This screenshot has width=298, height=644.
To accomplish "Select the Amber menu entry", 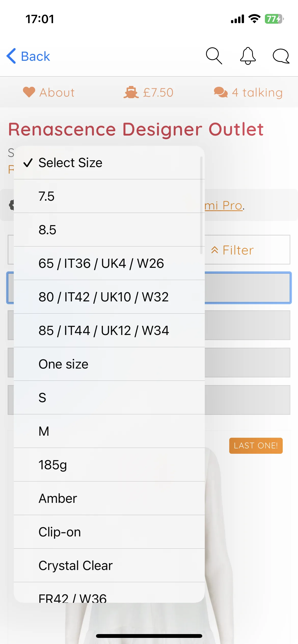I will click(x=109, y=498).
